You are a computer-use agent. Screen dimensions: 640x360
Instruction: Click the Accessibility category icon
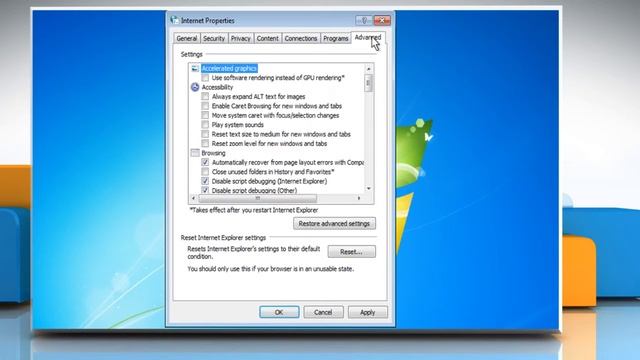(195, 87)
